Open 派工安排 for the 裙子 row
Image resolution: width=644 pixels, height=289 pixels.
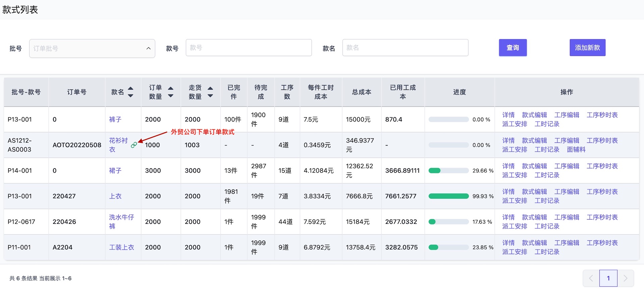pos(515,175)
